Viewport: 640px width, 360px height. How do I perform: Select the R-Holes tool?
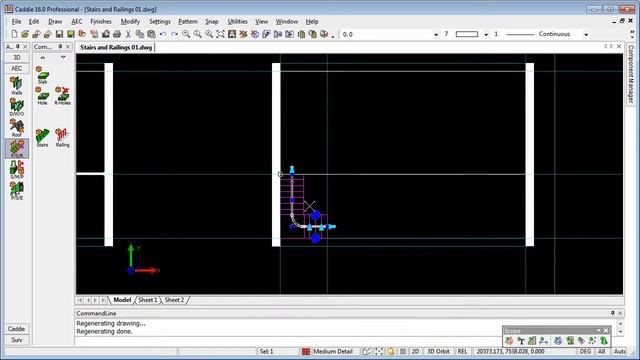tap(62, 96)
